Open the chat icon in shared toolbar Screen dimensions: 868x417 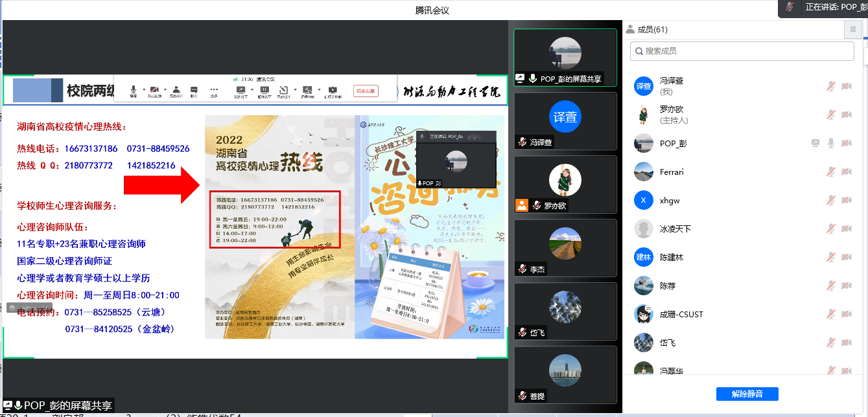point(194,90)
